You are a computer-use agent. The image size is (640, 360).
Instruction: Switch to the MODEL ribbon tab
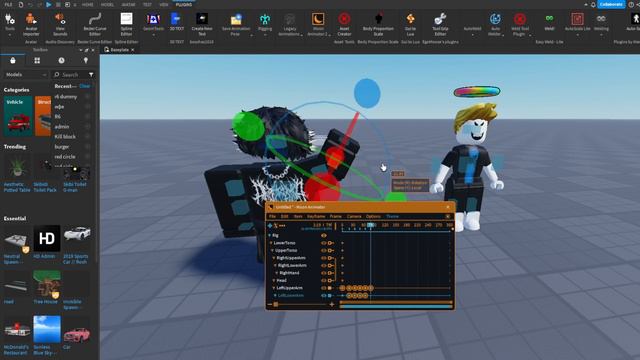click(x=107, y=4)
